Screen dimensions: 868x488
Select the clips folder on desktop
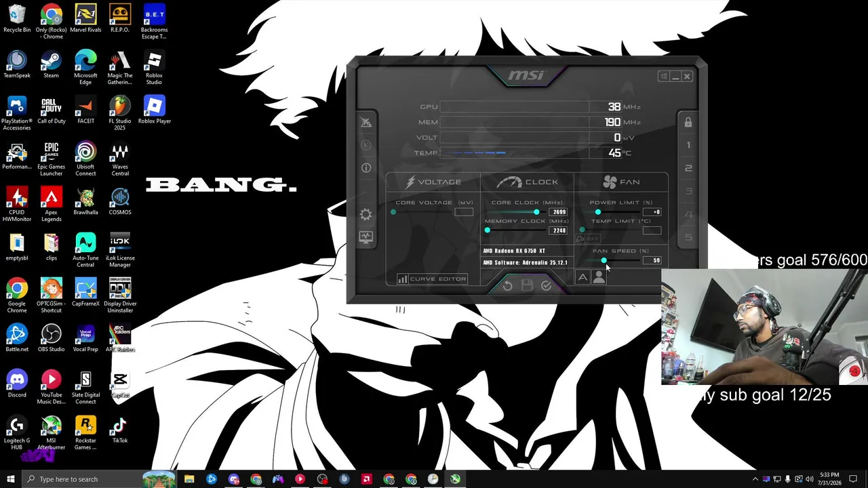click(x=51, y=247)
